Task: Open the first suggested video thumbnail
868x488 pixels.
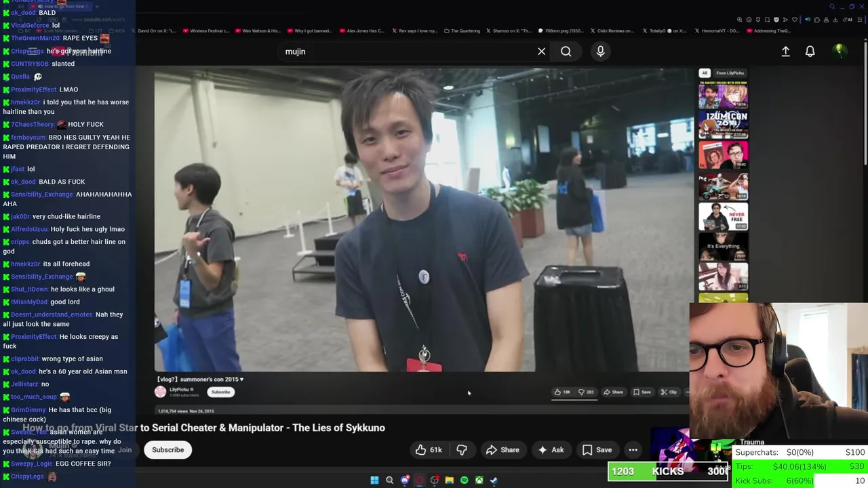Action: coord(724,95)
